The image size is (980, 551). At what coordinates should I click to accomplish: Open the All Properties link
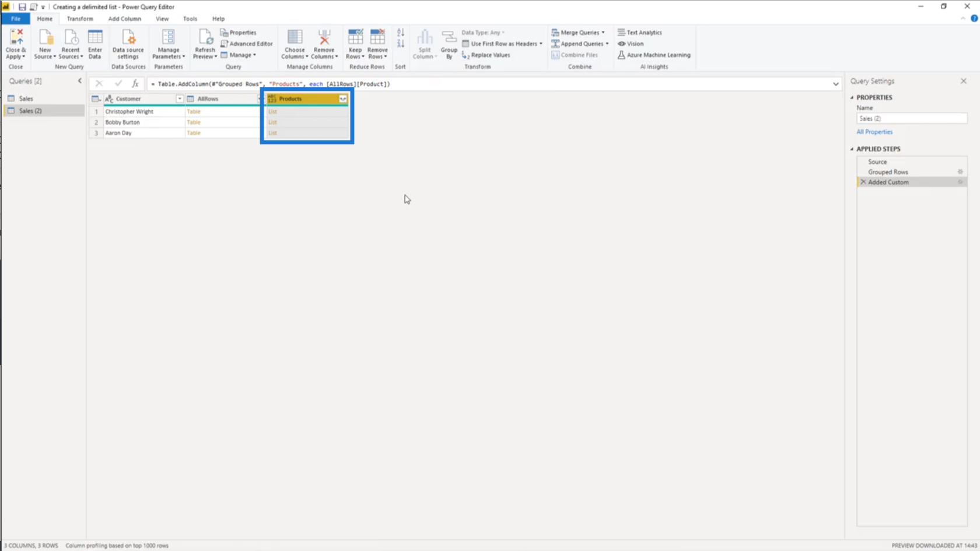coord(874,132)
